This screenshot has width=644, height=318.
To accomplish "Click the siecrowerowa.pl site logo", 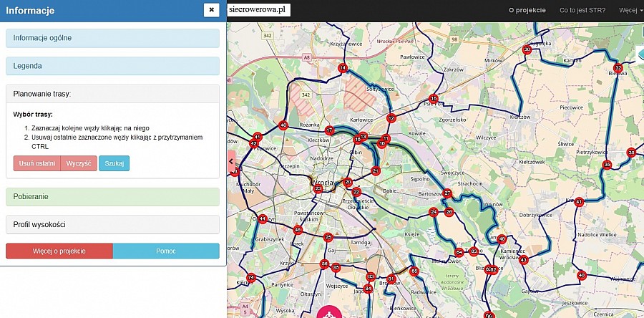I will (x=257, y=10).
